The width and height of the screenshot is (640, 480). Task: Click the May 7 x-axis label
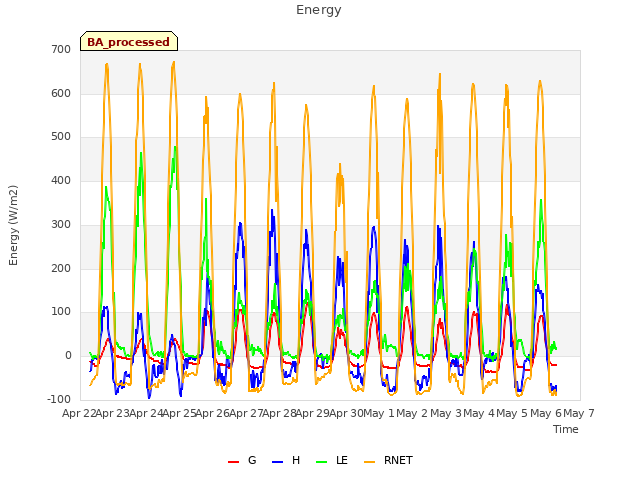pyautogui.click(x=579, y=413)
